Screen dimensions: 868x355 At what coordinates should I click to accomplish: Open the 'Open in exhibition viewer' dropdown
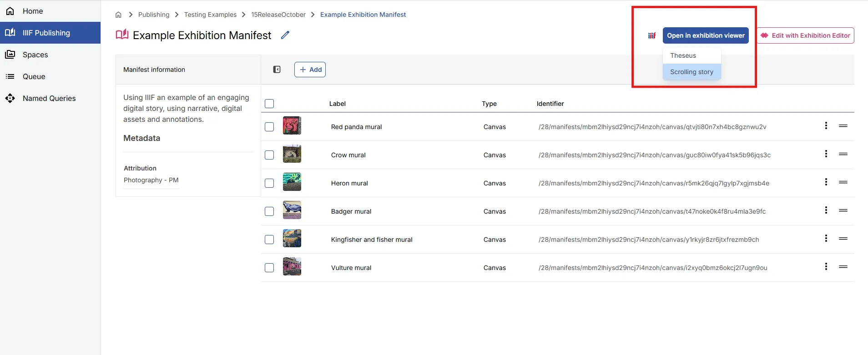pos(706,35)
